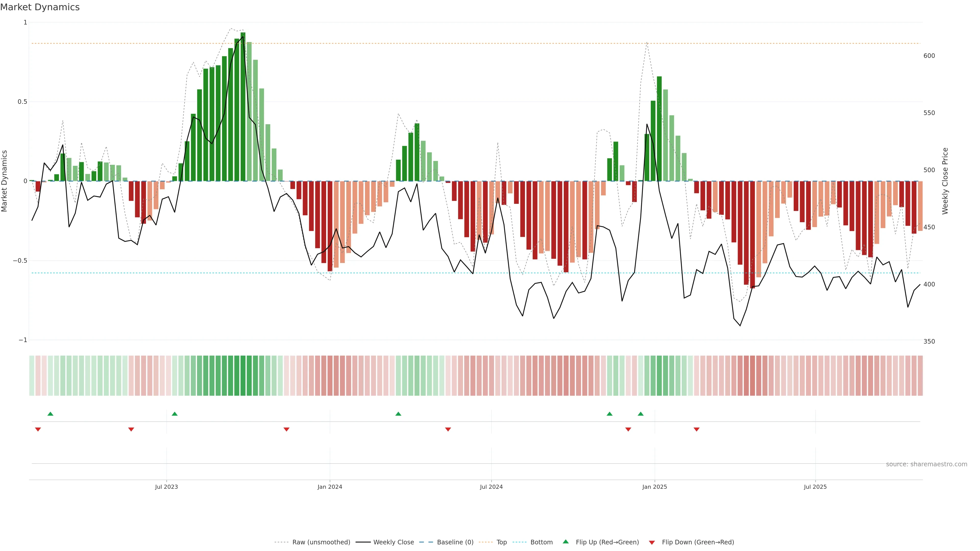Click the red flip-down marker after Jan 2025

tap(696, 429)
